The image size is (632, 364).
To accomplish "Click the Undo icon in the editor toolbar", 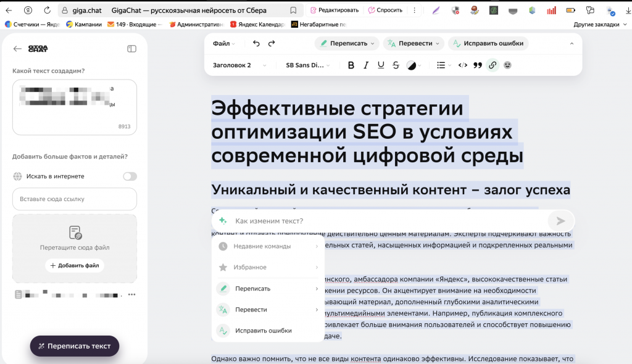I will (x=256, y=43).
